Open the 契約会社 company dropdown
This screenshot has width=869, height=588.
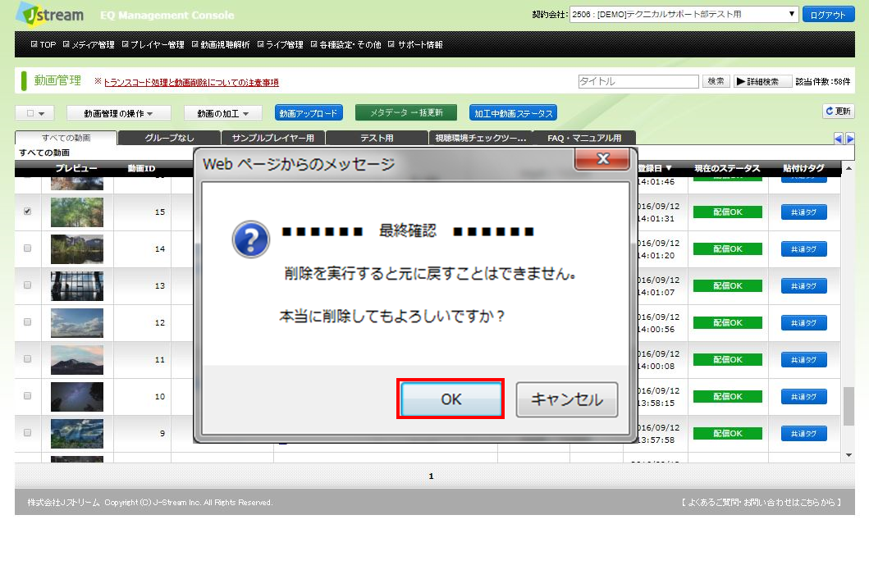(x=684, y=15)
